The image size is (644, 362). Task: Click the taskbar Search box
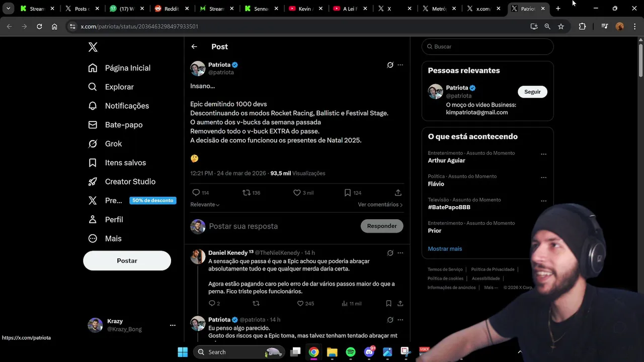(239, 352)
